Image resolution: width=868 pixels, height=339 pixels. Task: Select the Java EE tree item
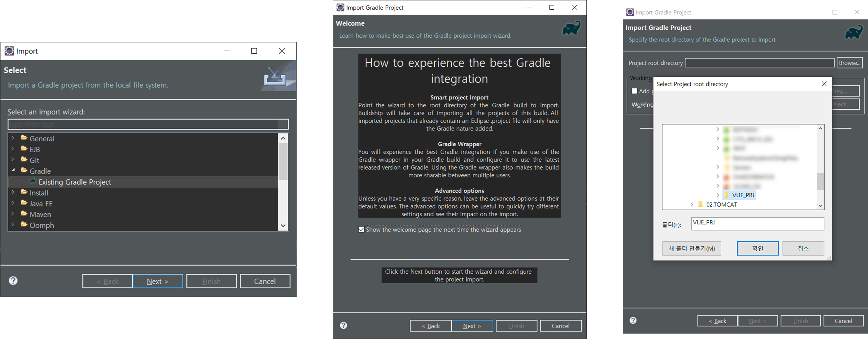click(x=41, y=203)
